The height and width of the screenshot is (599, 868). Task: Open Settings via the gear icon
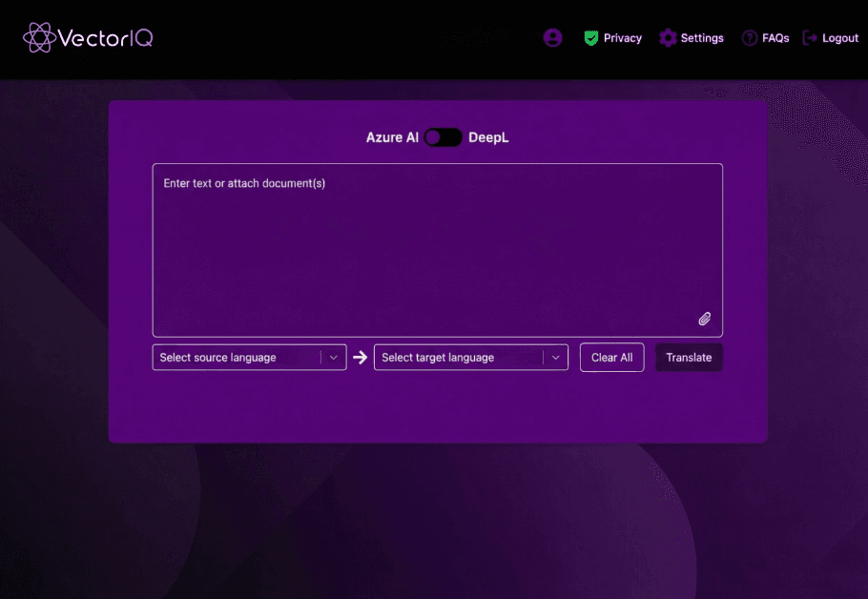click(x=668, y=38)
